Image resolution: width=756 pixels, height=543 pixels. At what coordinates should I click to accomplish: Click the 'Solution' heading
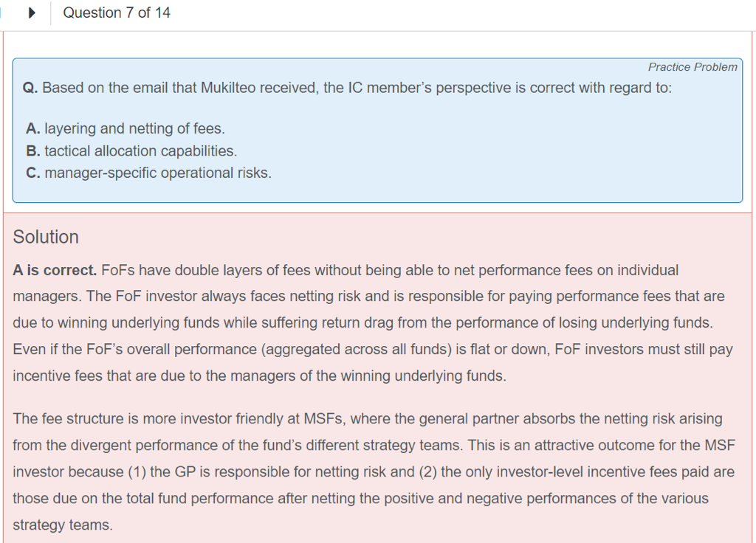46,237
